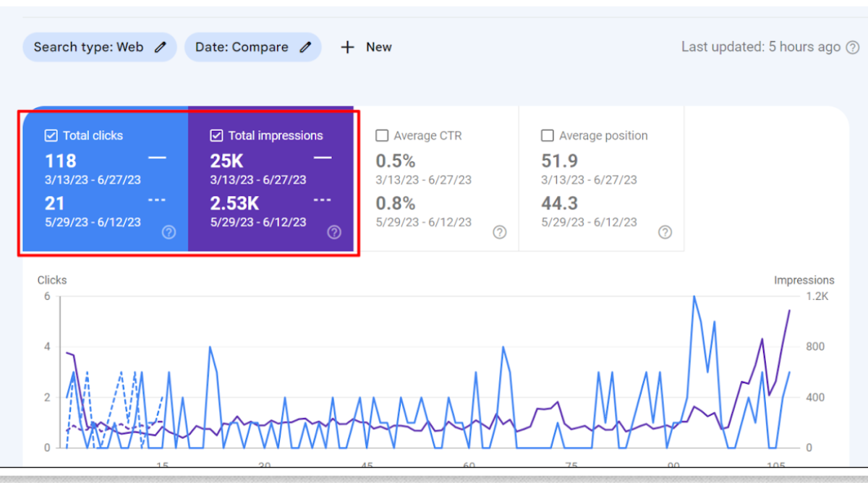The image size is (868, 483).
Task: Enable the Average CTR checkbox
Action: [382, 135]
